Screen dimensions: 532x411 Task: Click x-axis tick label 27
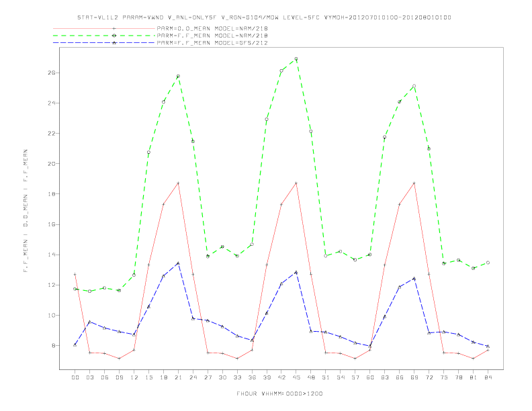[208, 377]
